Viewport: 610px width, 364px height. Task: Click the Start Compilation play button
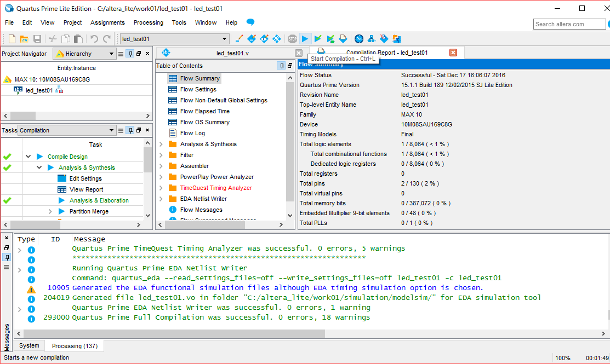pyautogui.click(x=305, y=39)
